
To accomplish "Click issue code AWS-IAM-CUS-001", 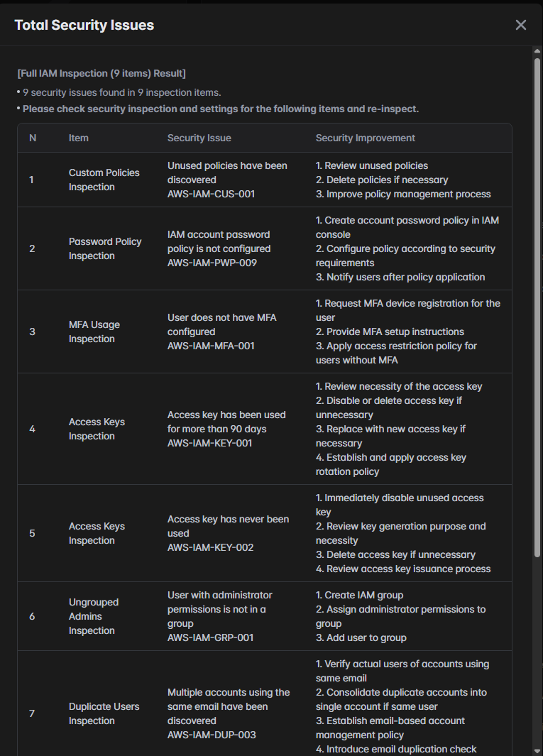I will click(x=211, y=194).
